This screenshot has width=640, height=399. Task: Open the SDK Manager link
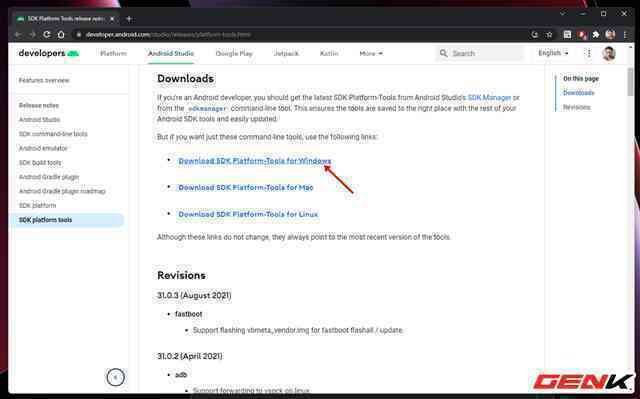tap(489, 98)
